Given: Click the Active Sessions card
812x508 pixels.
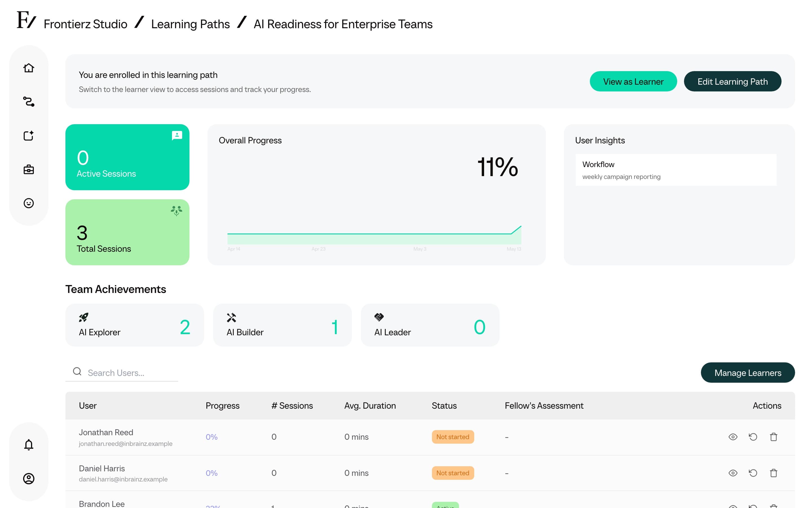Looking at the screenshot, I should pos(127,157).
